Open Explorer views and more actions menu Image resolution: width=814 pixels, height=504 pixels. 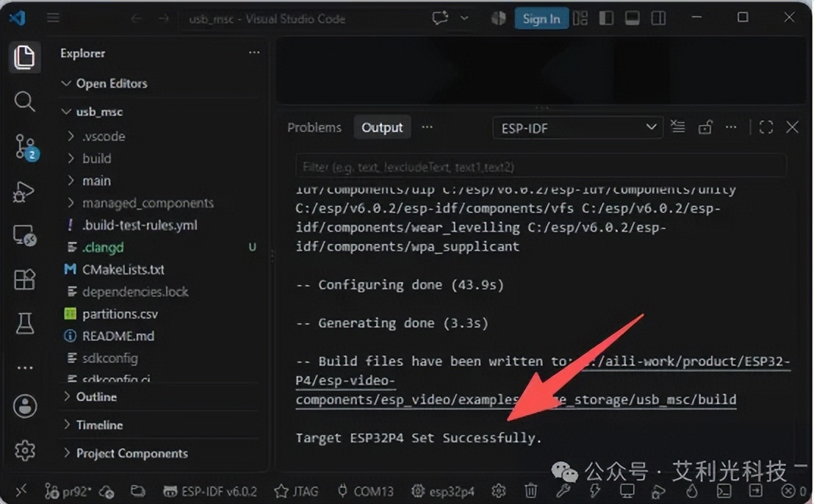(254, 52)
